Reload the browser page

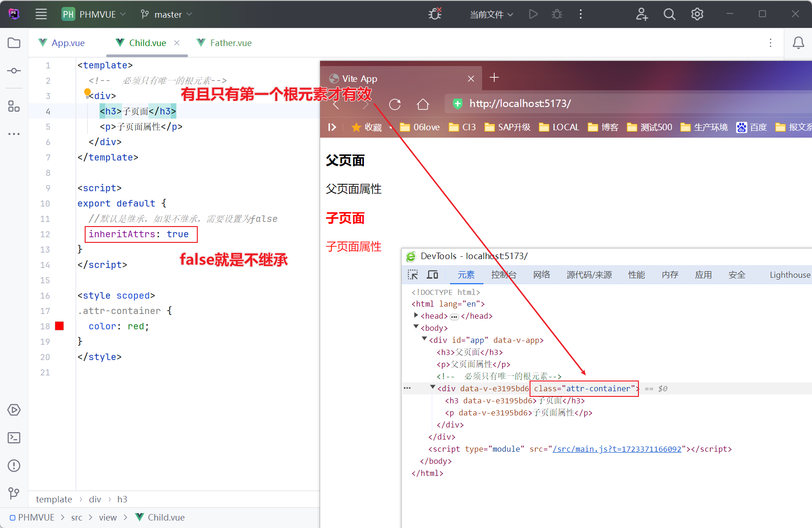(395, 104)
